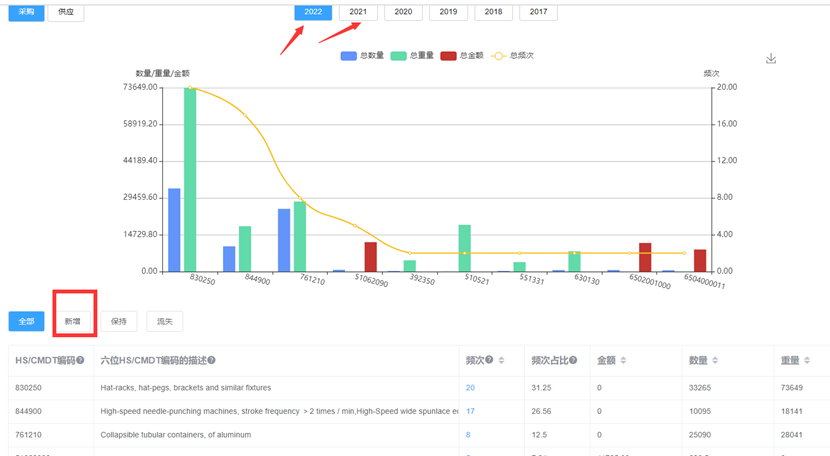
Task: Select 'High-speed needle-punching machines' description cell
Action: pyautogui.click(x=279, y=411)
